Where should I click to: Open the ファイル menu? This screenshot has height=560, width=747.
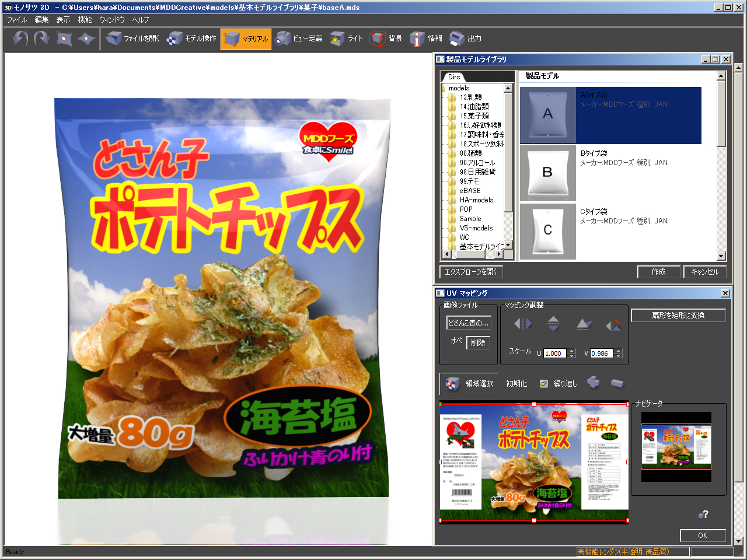(x=17, y=20)
